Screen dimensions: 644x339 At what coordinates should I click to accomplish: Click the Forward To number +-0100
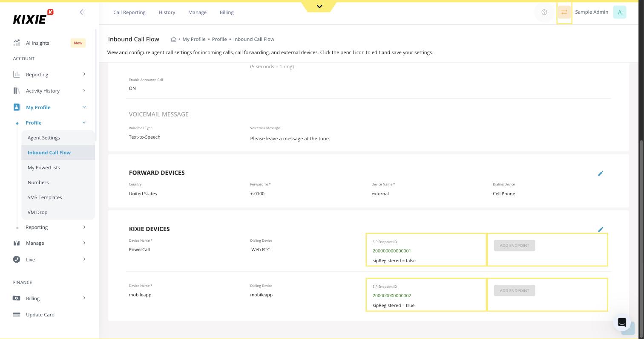[x=257, y=194]
